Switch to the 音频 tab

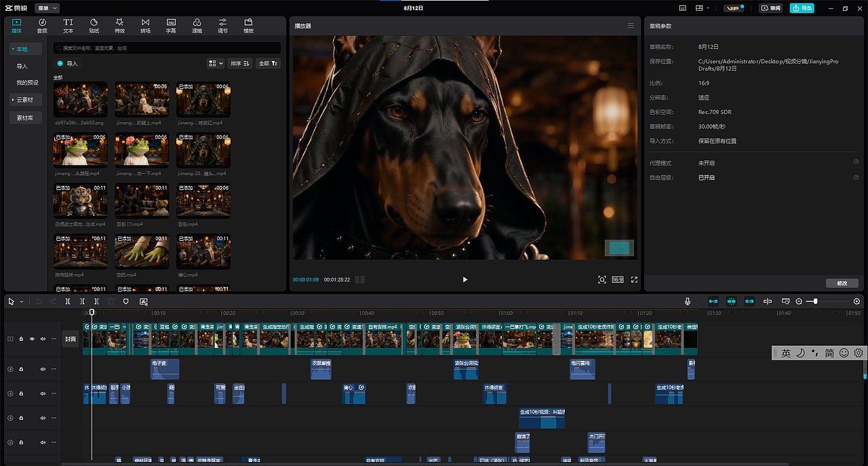point(42,26)
